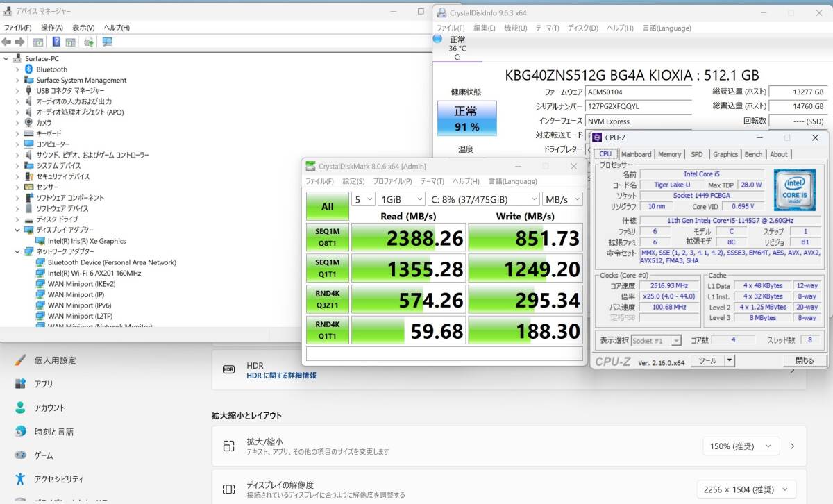Click the 時刻と言語 icon in Settings sidebar
The height and width of the screenshot is (504, 833).
[x=19, y=432]
